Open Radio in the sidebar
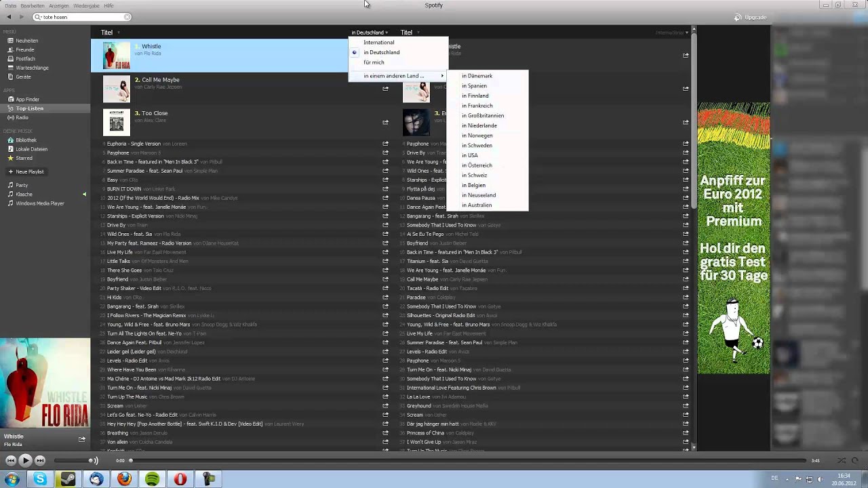This screenshot has width=868, height=488. (22, 117)
